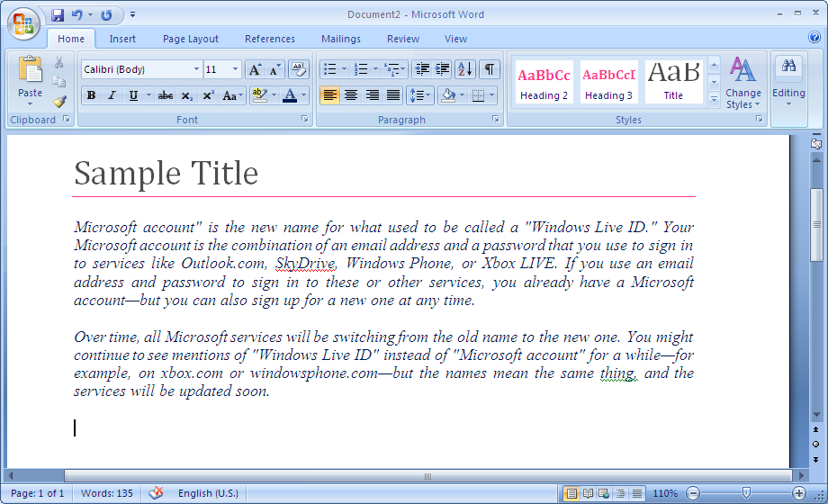Decrease the paragraph indent
The width and height of the screenshot is (828, 504).
pos(422,69)
